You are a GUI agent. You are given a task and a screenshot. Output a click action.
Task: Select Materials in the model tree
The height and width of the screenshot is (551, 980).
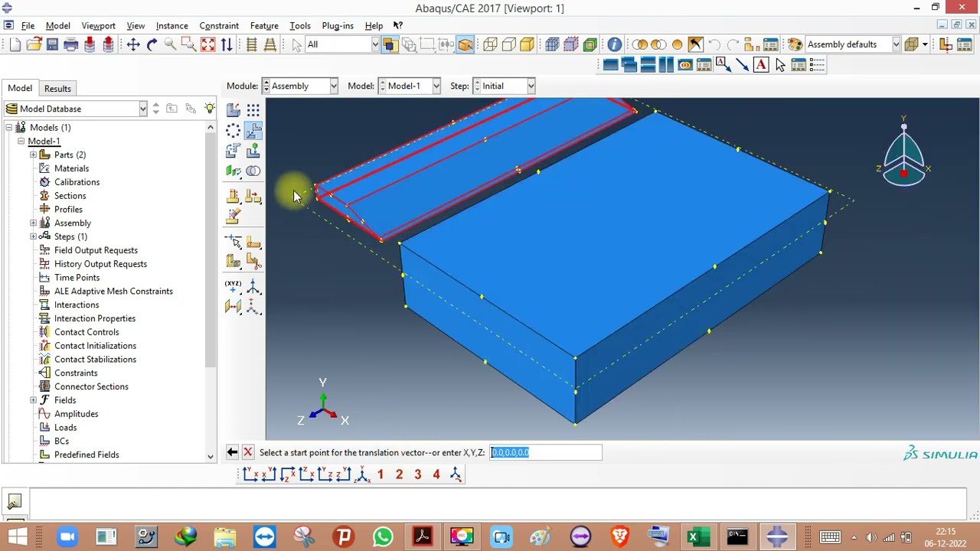point(71,168)
